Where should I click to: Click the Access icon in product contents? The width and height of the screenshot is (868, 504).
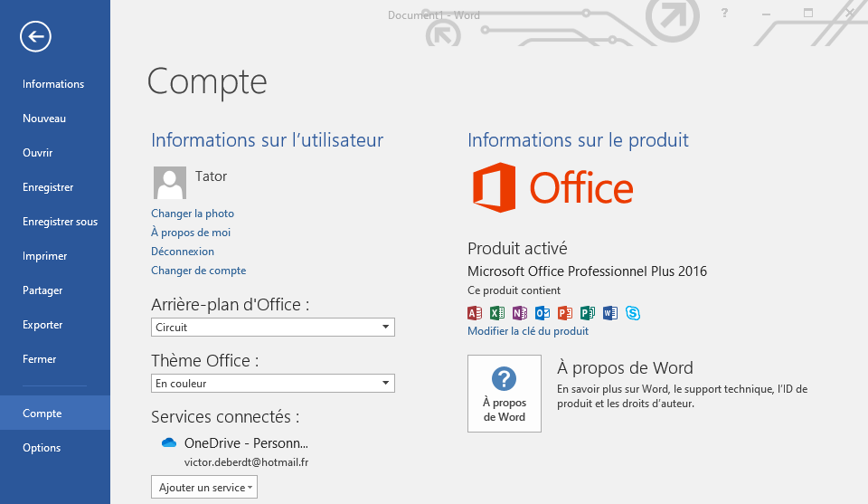(x=475, y=313)
